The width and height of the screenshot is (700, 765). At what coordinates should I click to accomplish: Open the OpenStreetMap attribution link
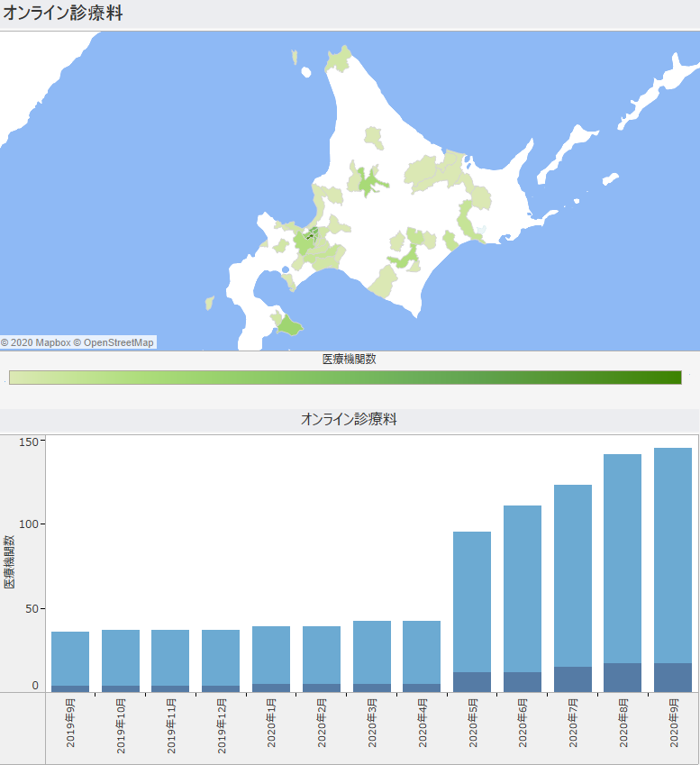pos(118,342)
